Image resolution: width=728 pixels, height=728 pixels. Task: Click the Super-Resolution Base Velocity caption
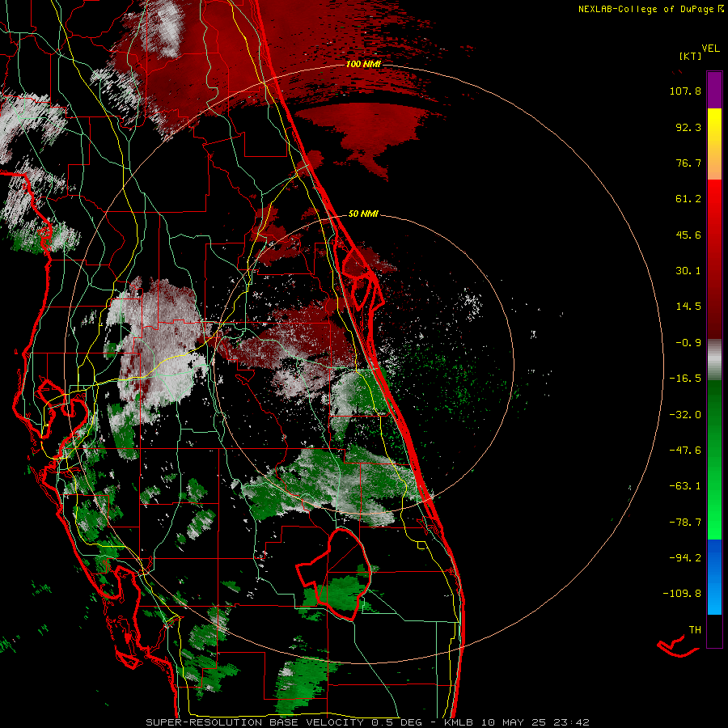pos(367,722)
